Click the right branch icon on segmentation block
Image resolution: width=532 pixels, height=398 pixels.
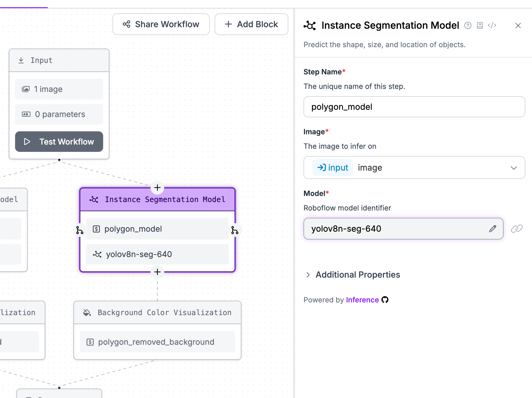click(x=235, y=230)
